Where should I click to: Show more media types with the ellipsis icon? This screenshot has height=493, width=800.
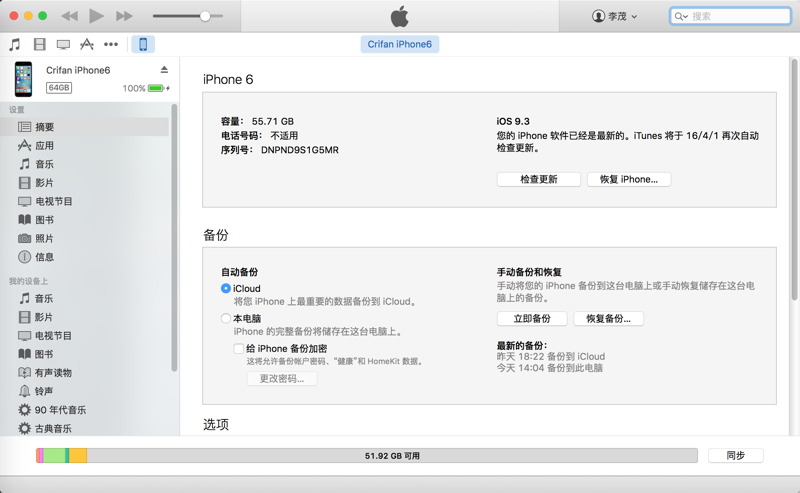pyautogui.click(x=111, y=44)
